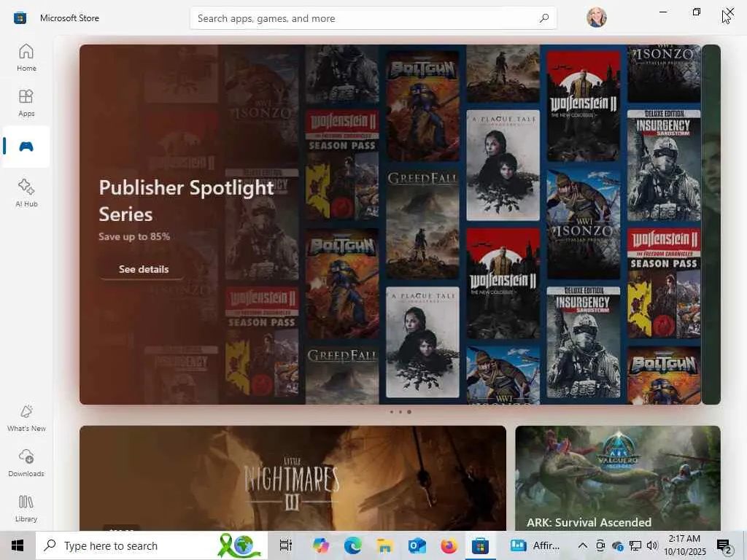
Task: Open the network status tray icon
Action: (x=635, y=545)
